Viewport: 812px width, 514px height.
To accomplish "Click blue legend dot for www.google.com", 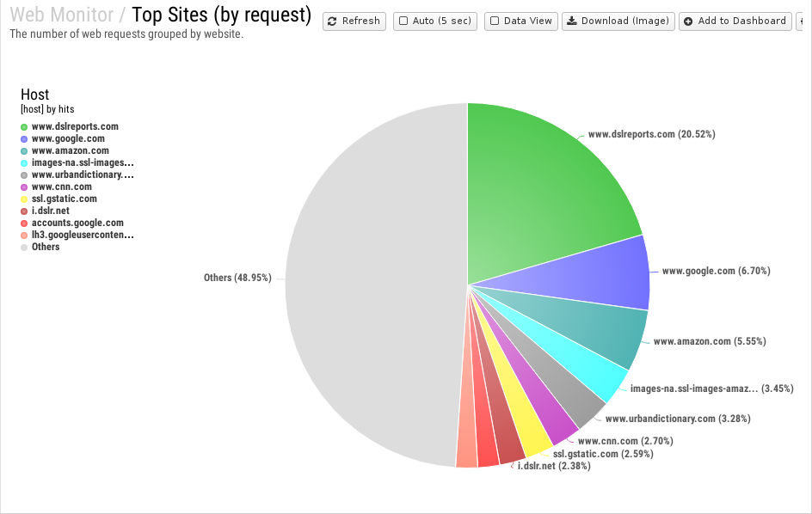I will click(24, 139).
